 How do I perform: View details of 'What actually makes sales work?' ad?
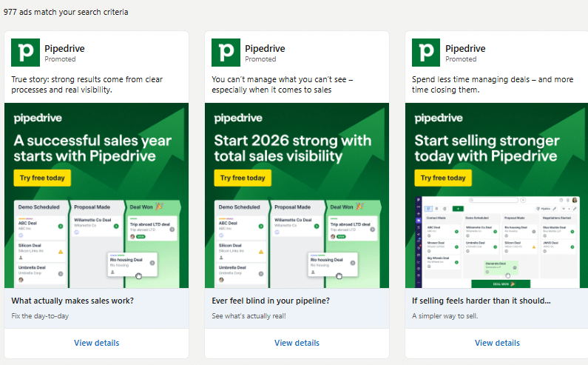[x=96, y=343]
